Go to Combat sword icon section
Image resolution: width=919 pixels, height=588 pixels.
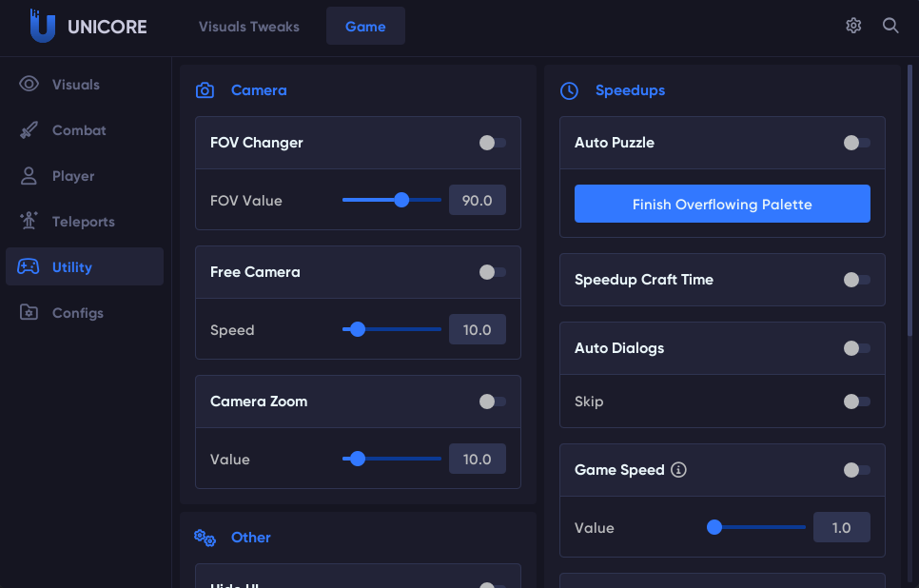29,130
